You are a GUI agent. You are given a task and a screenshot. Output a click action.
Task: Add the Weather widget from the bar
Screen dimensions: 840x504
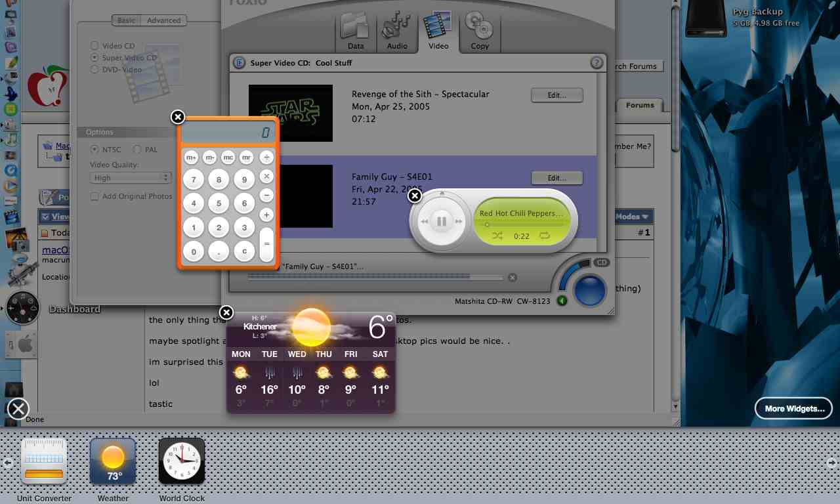pyautogui.click(x=113, y=461)
